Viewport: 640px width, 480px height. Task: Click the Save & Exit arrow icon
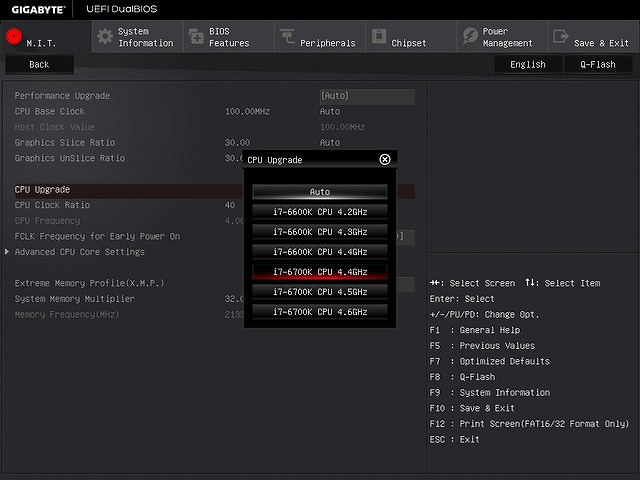click(x=561, y=36)
